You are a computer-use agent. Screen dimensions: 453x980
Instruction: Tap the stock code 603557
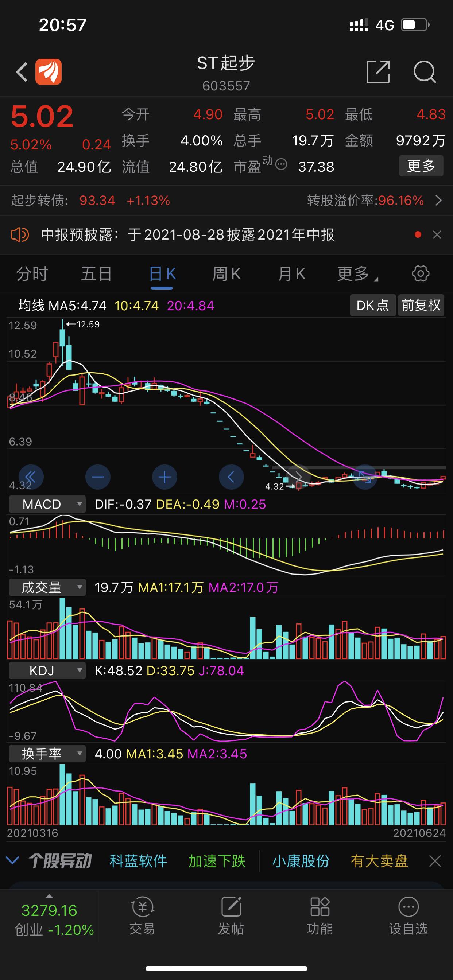pyautogui.click(x=226, y=86)
